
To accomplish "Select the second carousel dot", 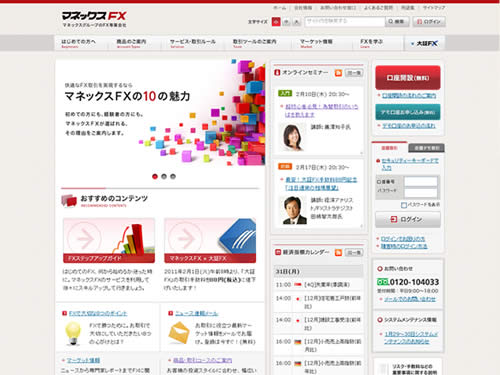I will pos(164,176).
